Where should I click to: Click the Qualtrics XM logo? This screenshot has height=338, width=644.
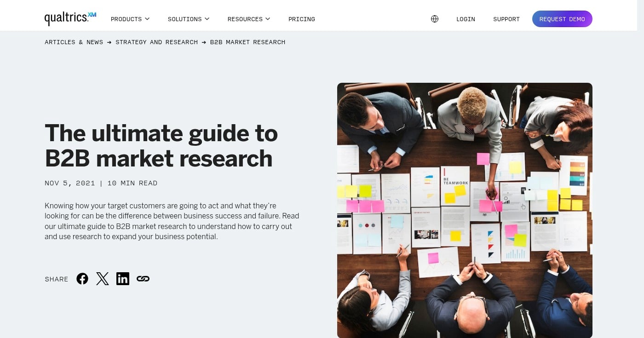(70, 17)
